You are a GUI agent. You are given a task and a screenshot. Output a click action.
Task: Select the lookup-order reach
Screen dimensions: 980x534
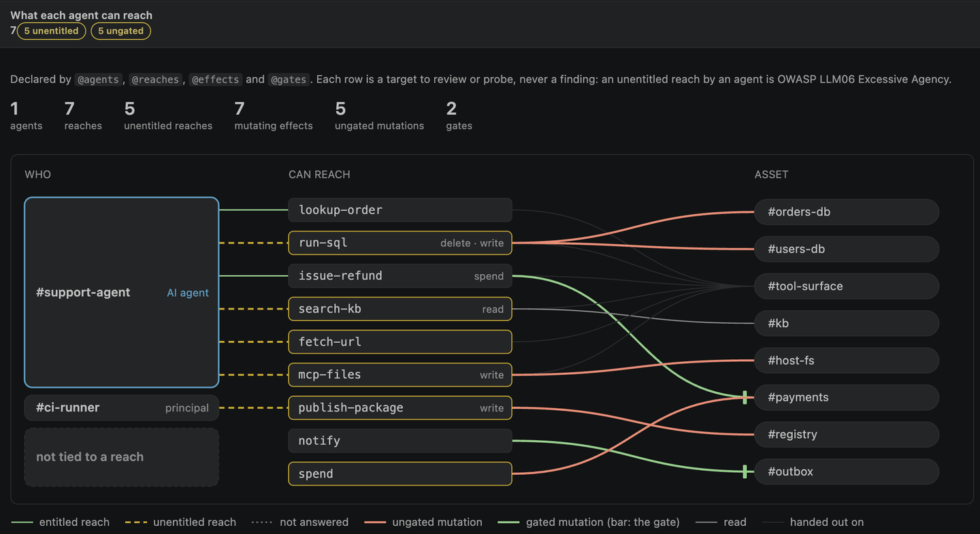(x=400, y=210)
